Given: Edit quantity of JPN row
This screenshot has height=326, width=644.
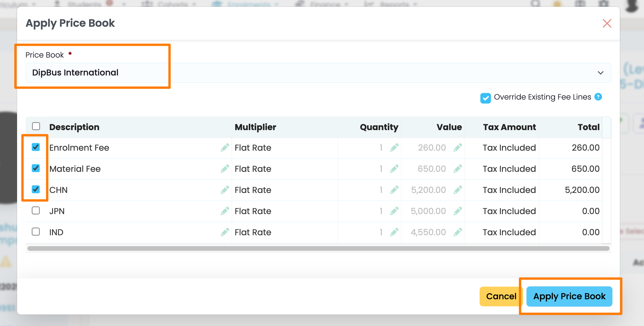Looking at the screenshot, I should pyautogui.click(x=394, y=211).
